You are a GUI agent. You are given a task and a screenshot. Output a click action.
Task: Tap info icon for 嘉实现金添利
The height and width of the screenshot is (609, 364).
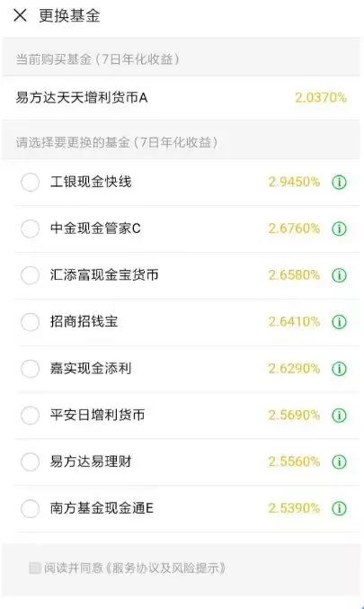click(x=339, y=368)
